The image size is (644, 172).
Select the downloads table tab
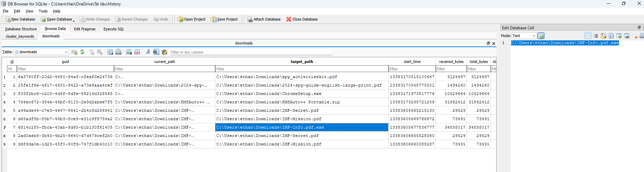51,36
